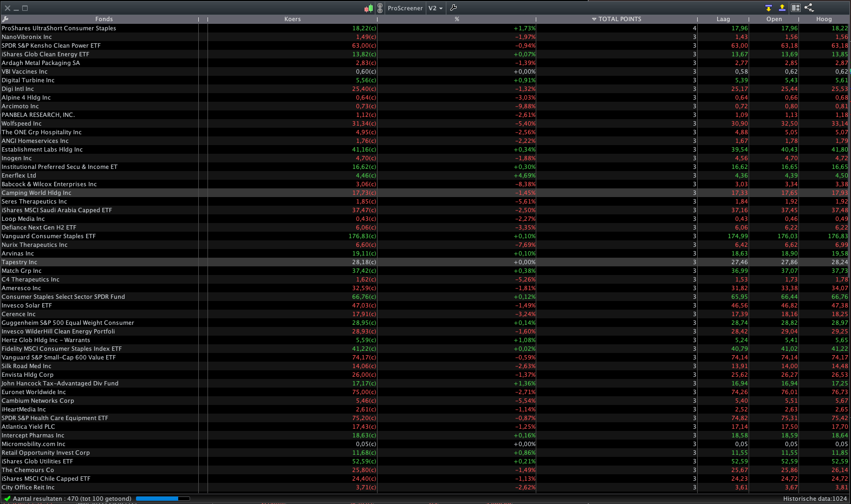
Task: Select the Inogen Inc row
Action: tap(425, 158)
